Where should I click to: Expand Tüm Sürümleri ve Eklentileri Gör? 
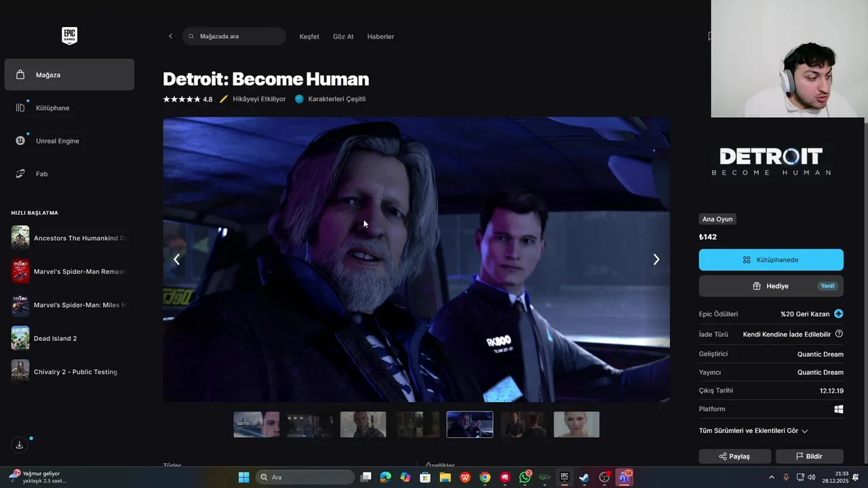pos(753,431)
